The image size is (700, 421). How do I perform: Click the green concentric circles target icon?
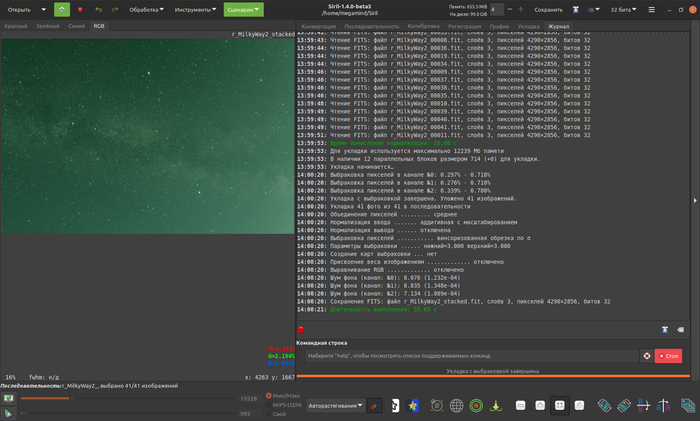[478, 406]
